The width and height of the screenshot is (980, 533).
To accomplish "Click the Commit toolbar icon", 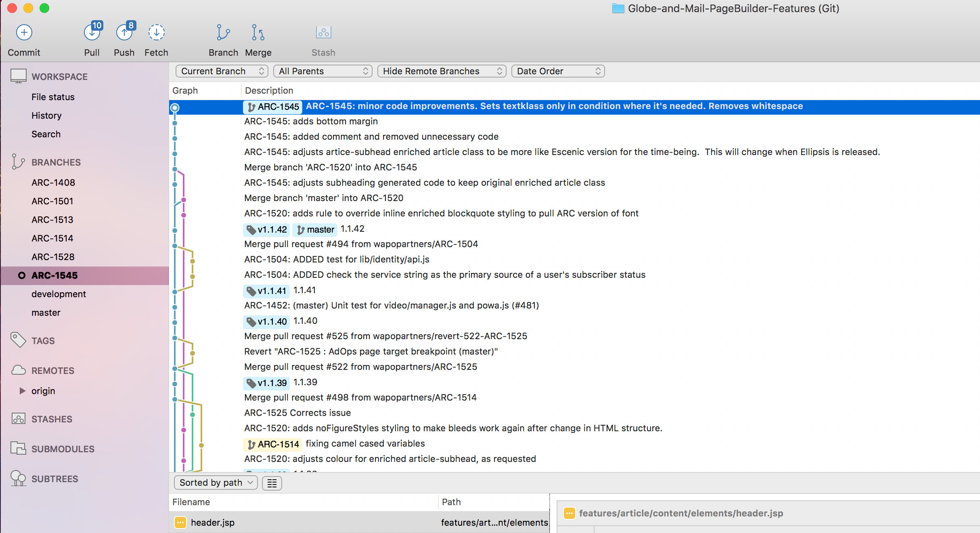I will [24, 33].
